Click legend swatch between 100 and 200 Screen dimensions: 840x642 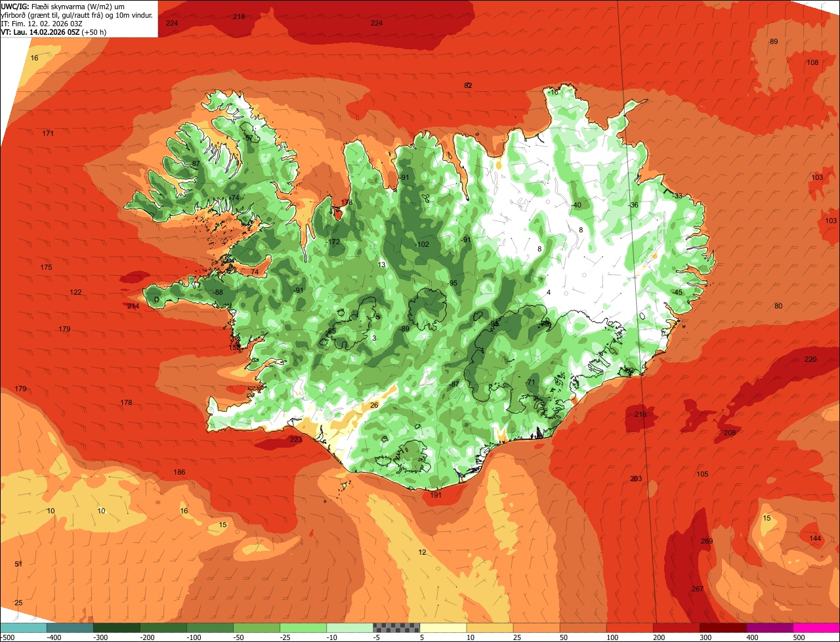pos(629,628)
